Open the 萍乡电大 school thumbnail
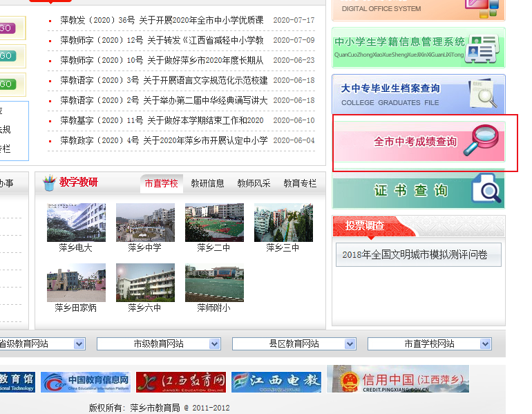This screenshot has width=532, height=414. pos(76,223)
